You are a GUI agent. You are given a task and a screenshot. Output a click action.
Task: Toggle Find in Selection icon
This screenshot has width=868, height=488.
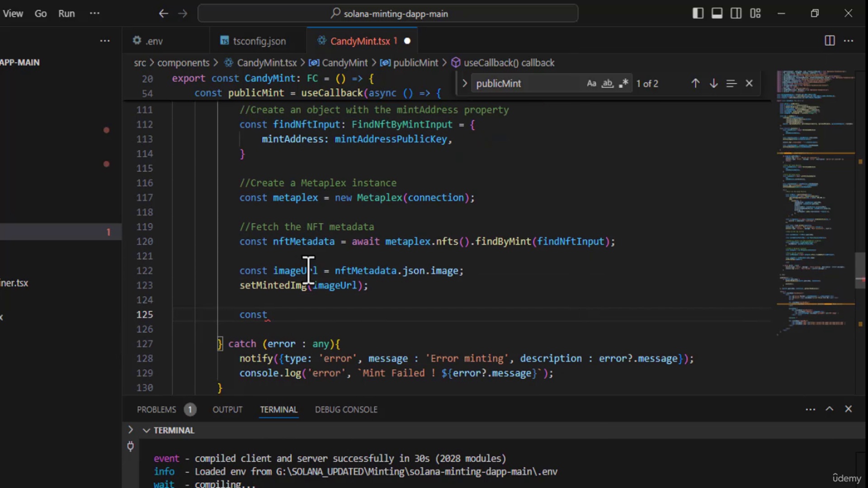pos(731,84)
